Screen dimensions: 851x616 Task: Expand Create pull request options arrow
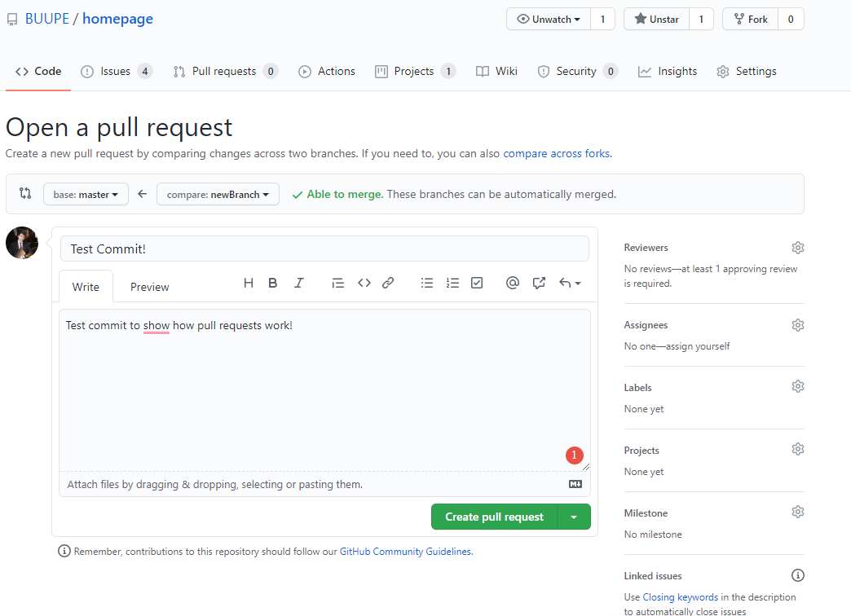pos(574,517)
